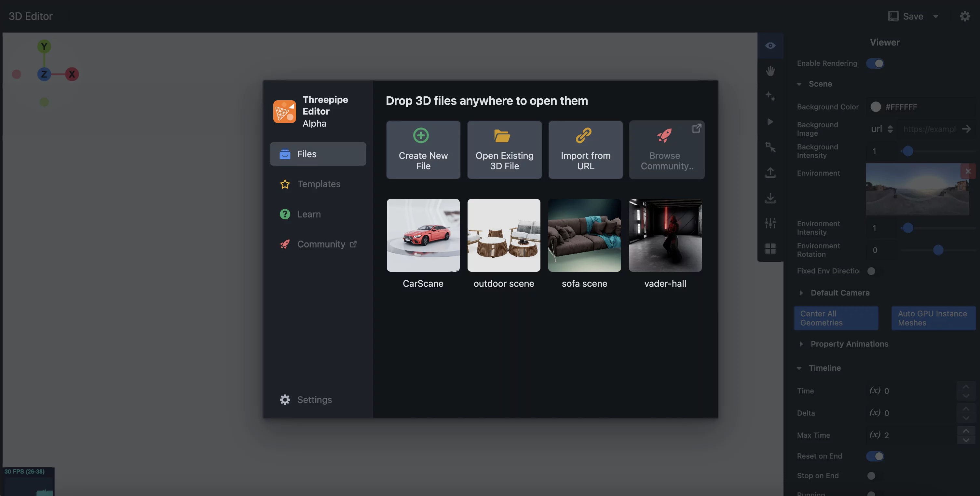Open the sofa scene example

584,235
